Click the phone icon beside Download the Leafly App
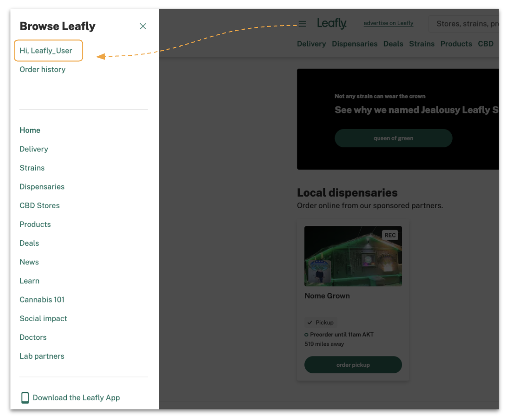Viewport: 508px width, 420px height. click(x=25, y=398)
